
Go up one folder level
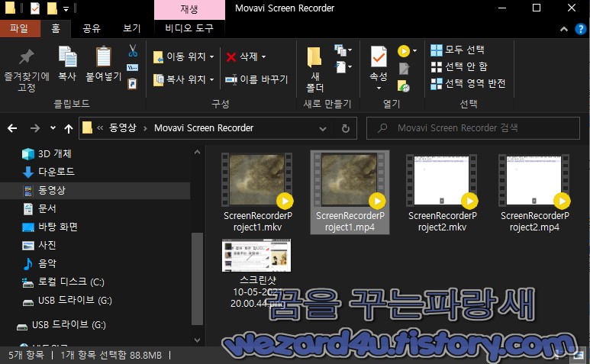pos(69,129)
